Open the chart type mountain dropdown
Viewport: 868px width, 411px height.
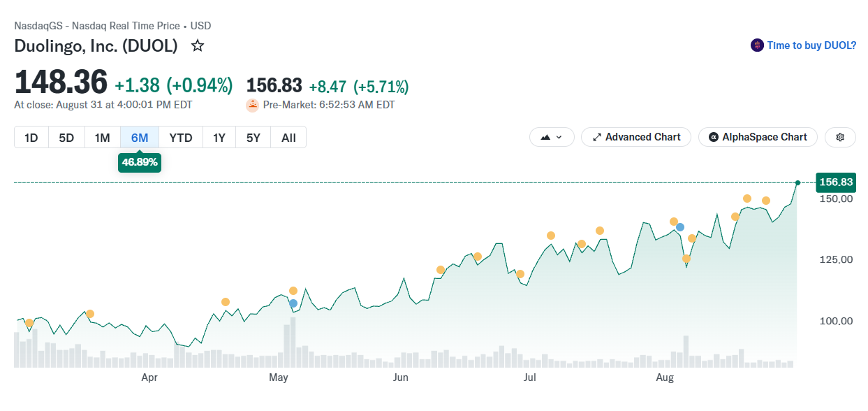point(552,137)
